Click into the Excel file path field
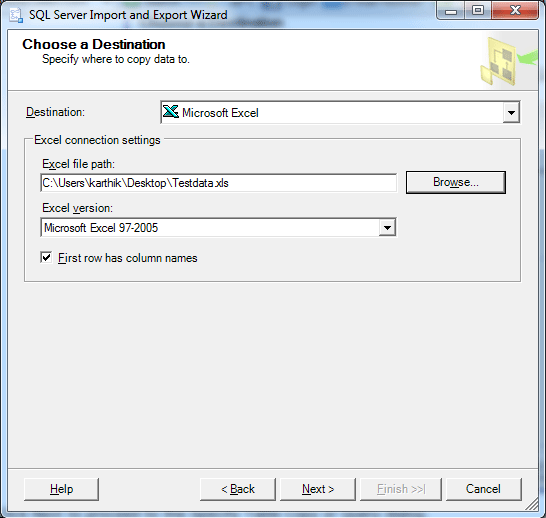This screenshot has height=518, width=546. pos(218,183)
